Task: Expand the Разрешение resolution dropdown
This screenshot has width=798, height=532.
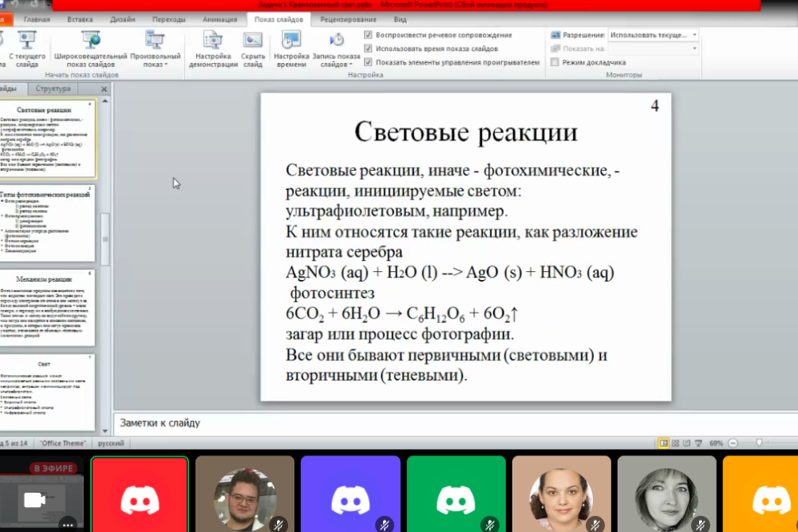Action: 694,35
